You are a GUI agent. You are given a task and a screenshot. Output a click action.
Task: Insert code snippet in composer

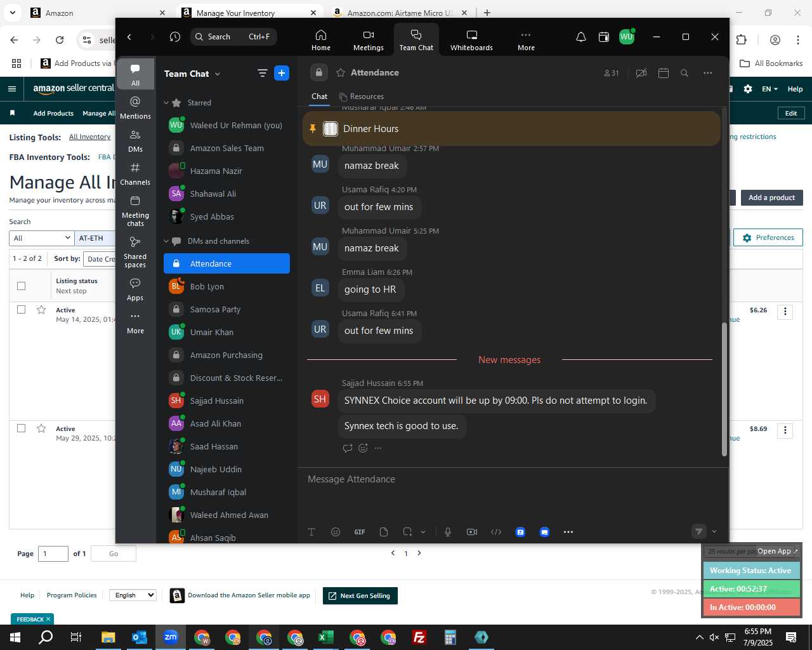click(496, 532)
